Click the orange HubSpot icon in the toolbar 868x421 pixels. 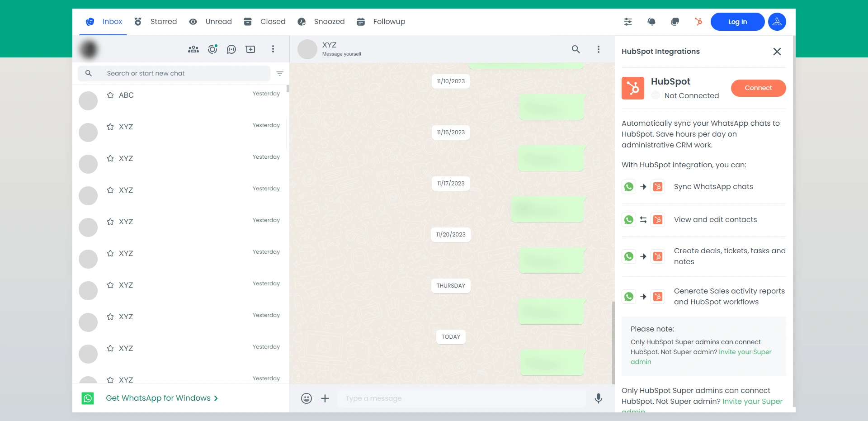[698, 22]
